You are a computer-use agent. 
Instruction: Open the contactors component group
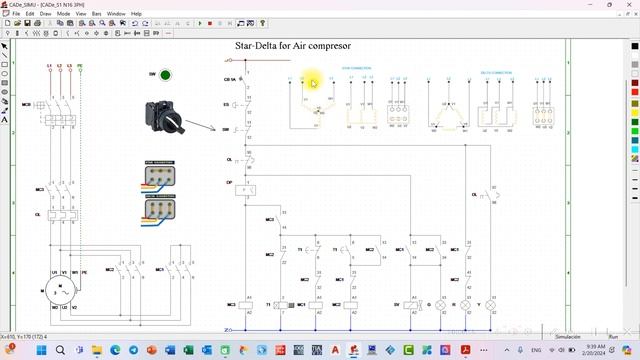(x=36, y=33)
